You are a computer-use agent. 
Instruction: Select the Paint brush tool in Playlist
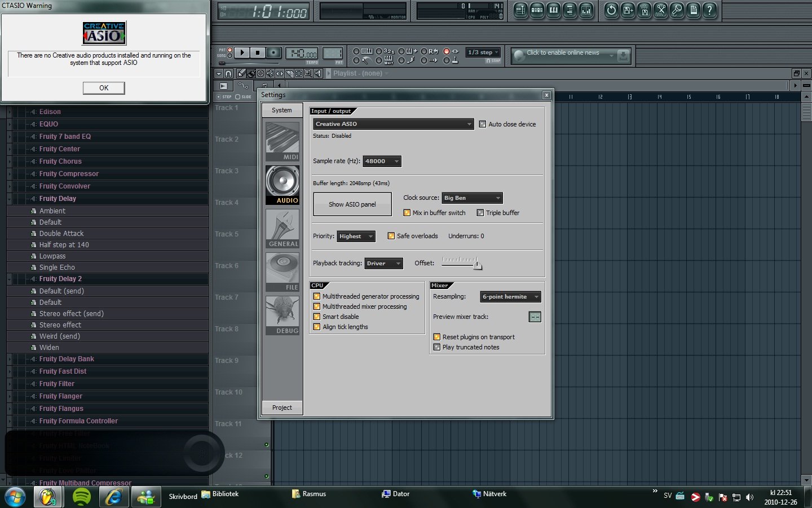point(251,73)
